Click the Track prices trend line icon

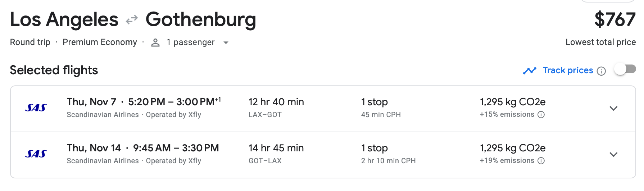tap(530, 71)
